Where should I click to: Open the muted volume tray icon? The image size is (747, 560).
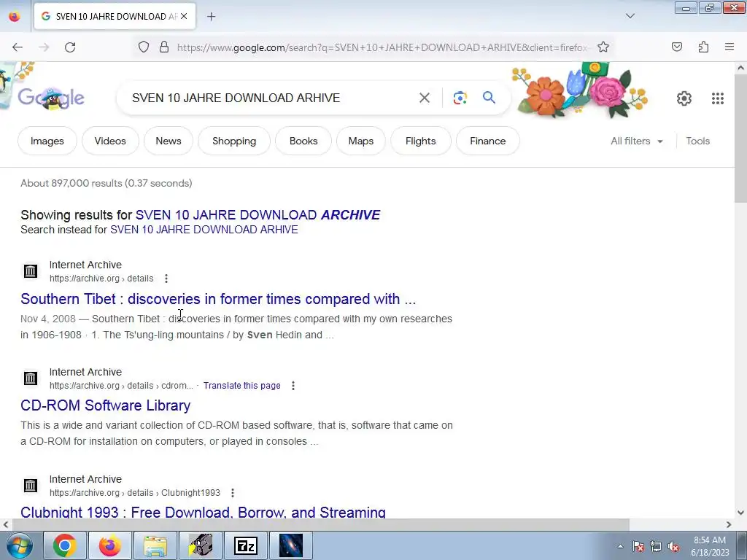point(673,547)
